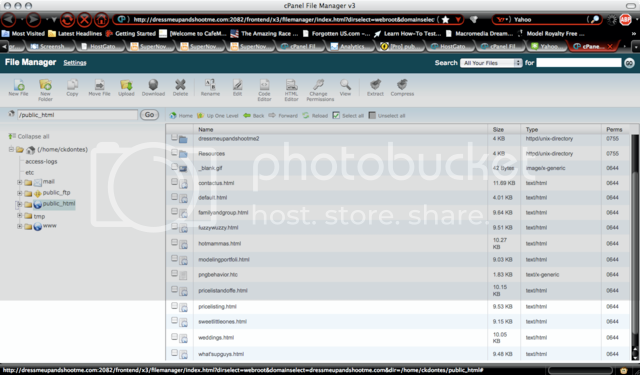Select checkbox for pricelisting.html
This screenshot has width=640, height=375.
coord(174,305)
